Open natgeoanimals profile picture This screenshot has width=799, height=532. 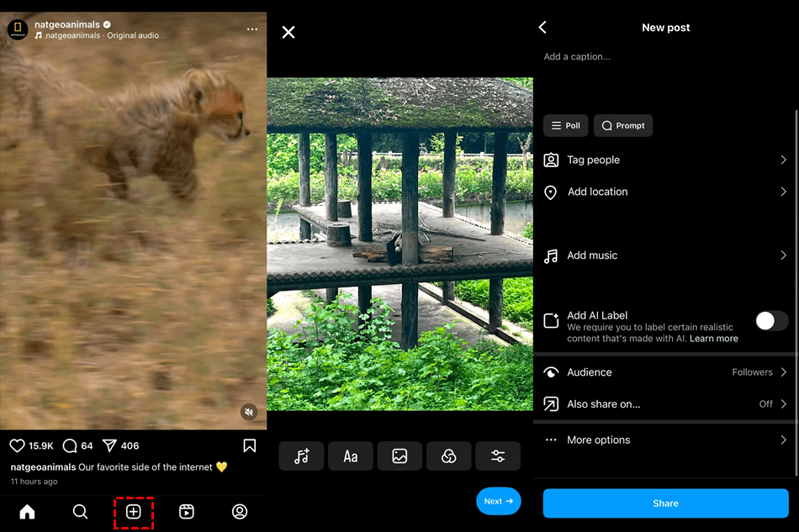(x=18, y=29)
